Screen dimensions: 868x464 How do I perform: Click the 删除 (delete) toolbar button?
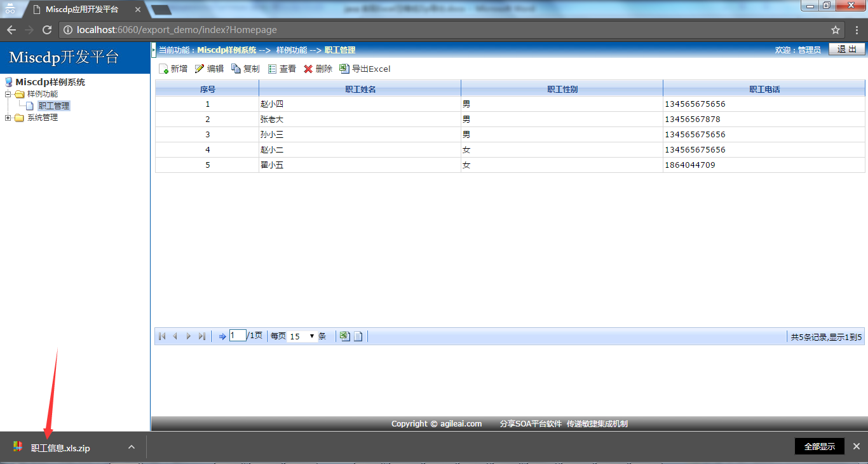tap(318, 69)
